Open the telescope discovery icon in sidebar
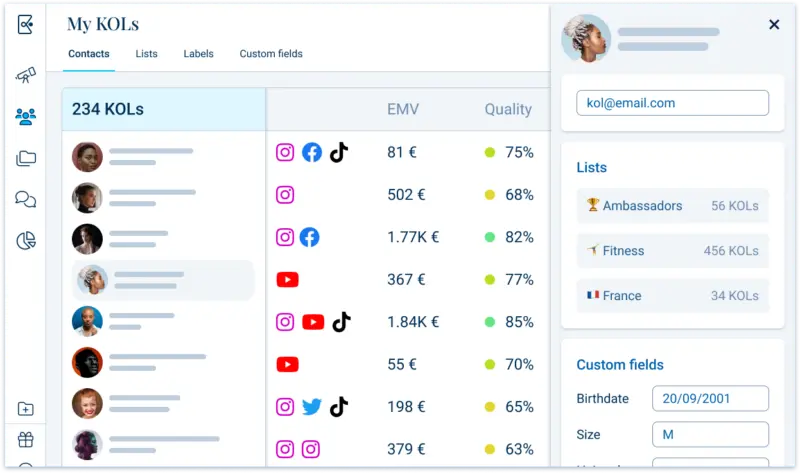 pos(26,76)
